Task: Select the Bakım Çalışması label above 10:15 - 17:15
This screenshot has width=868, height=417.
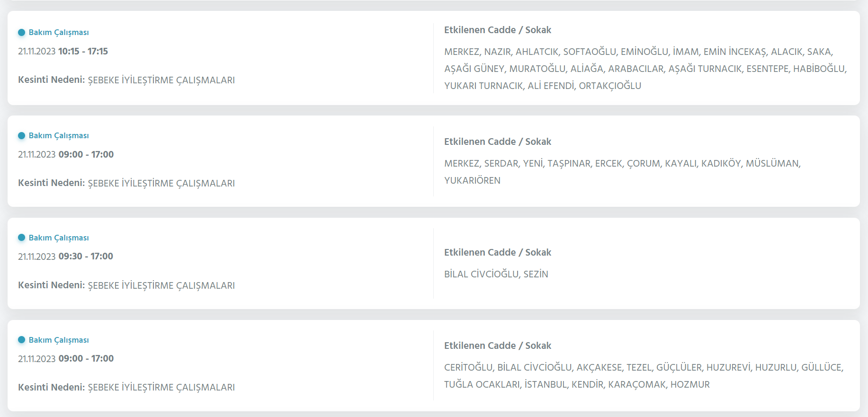Action: click(59, 33)
